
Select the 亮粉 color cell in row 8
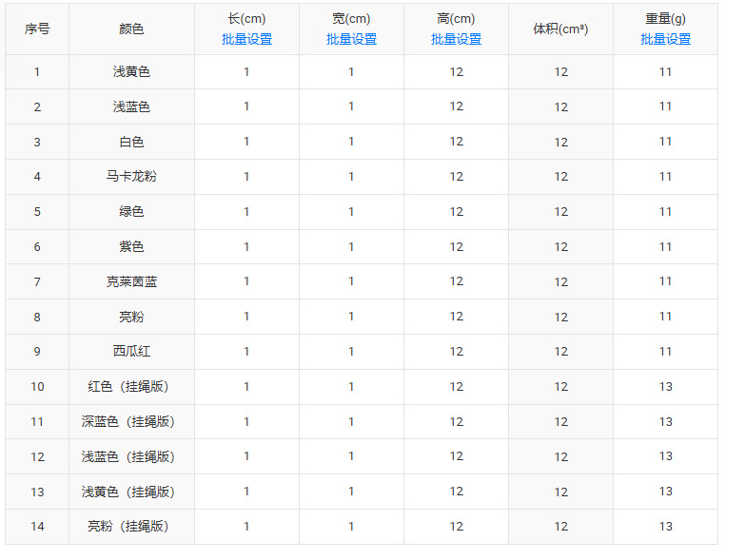[x=131, y=317]
